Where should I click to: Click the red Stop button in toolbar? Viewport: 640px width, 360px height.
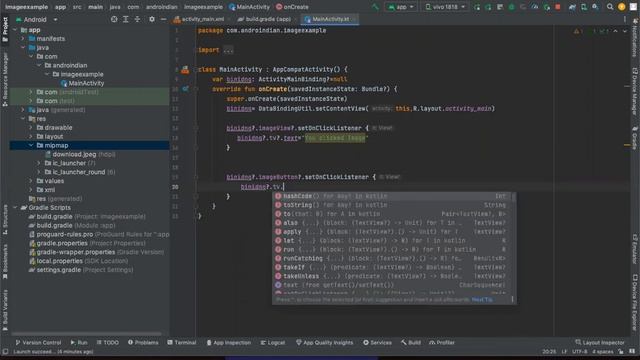point(558,7)
